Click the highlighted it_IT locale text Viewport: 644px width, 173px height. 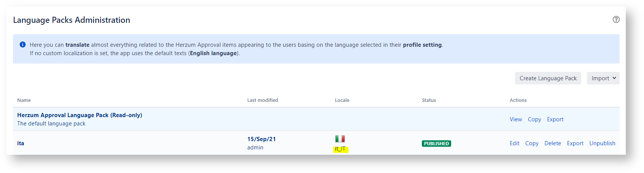[340, 149]
